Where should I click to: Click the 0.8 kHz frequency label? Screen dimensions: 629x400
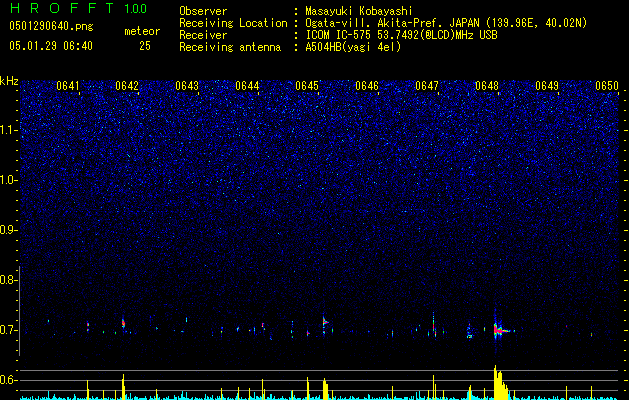click(8, 280)
